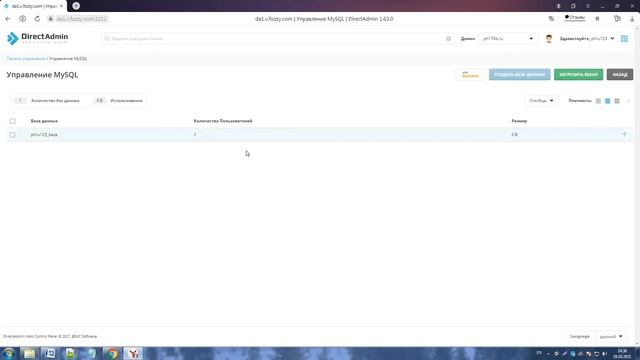Open the language dropdown in footer

coord(611,336)
